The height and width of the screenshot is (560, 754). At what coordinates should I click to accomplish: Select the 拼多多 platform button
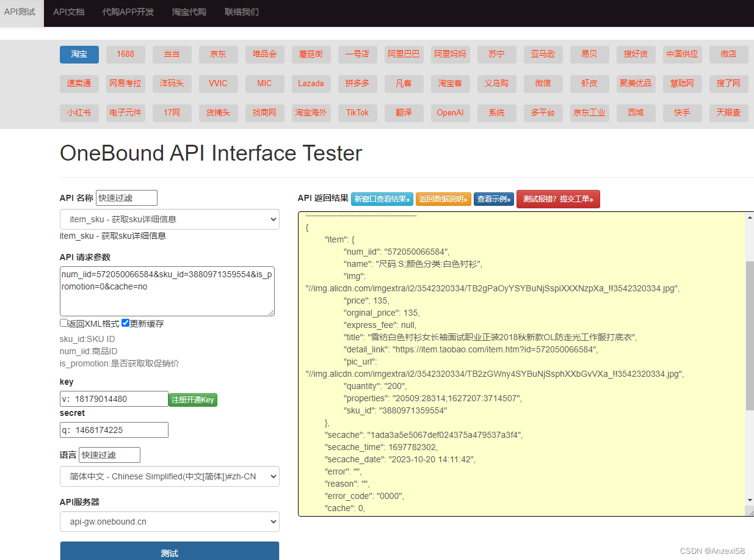pyautogui.click(x=358, y=84)
